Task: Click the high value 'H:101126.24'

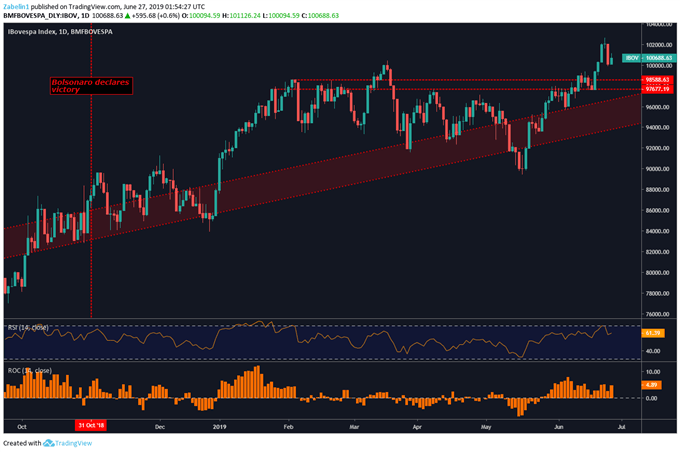Action: point(242,16)
